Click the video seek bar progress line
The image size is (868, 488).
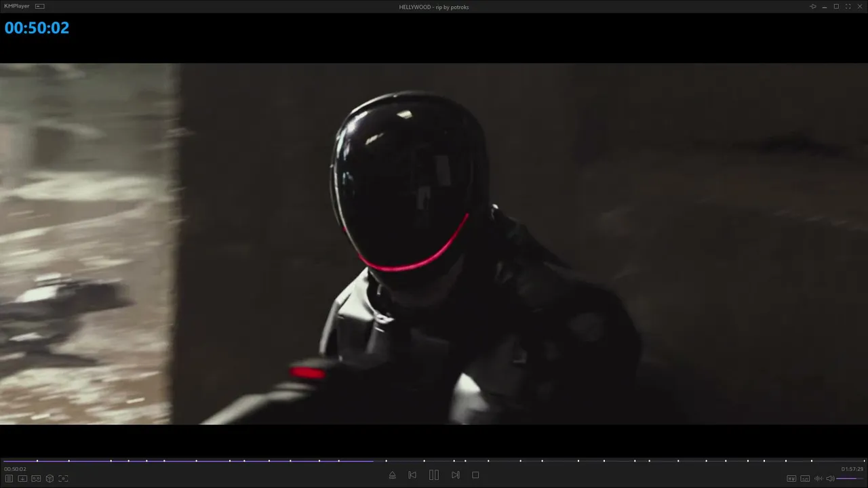click(434, 461)
